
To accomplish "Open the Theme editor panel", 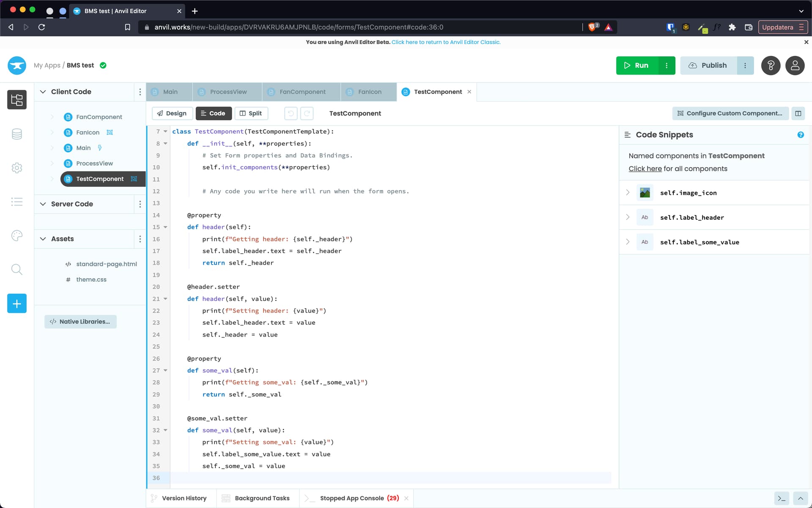I will click(x=17, y=235).
